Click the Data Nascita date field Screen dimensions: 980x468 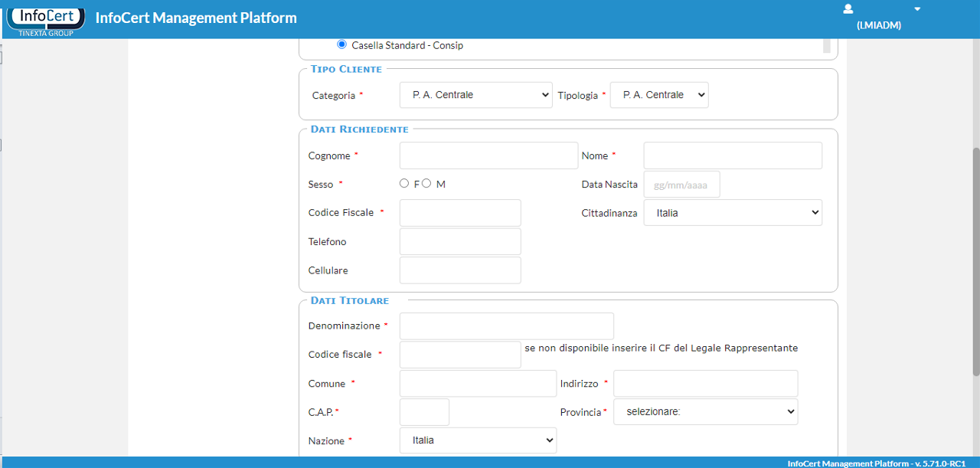pos(681,185)
